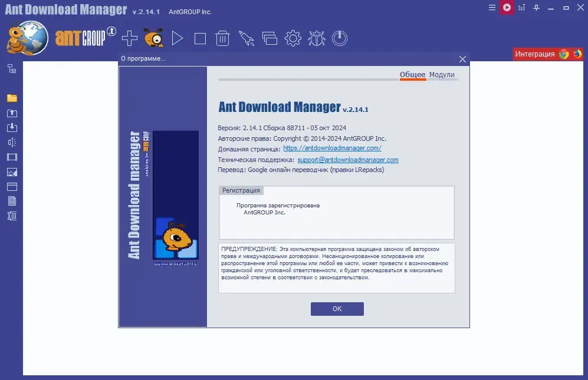
Task: Click the brush cleanup toolbar icon
Action: (247, 38)
